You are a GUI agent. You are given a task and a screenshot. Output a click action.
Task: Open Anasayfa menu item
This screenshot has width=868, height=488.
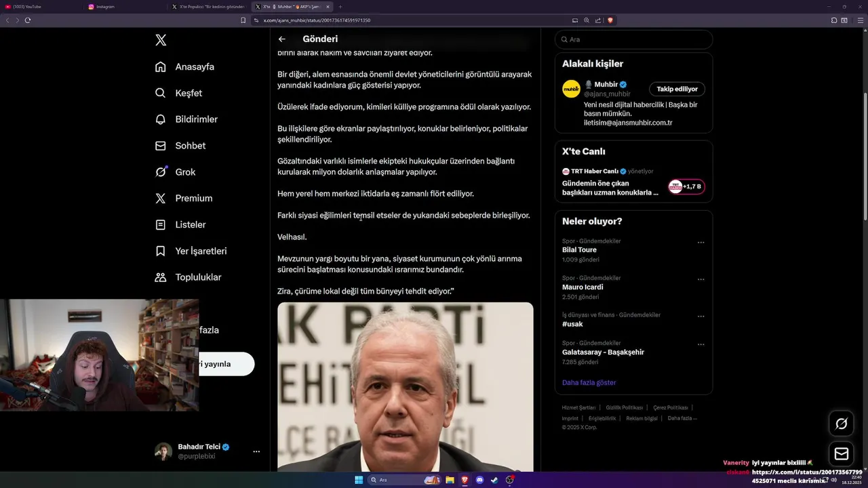point(184,66)
